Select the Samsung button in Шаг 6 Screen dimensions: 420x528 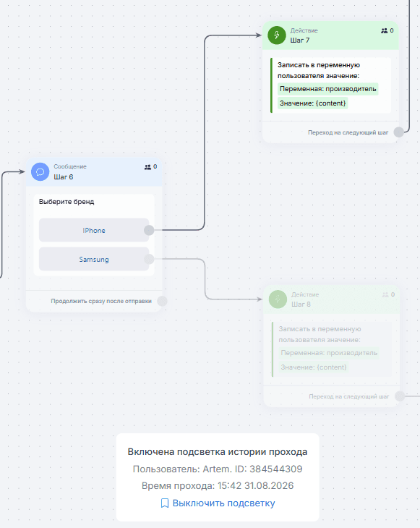point(94,259)
